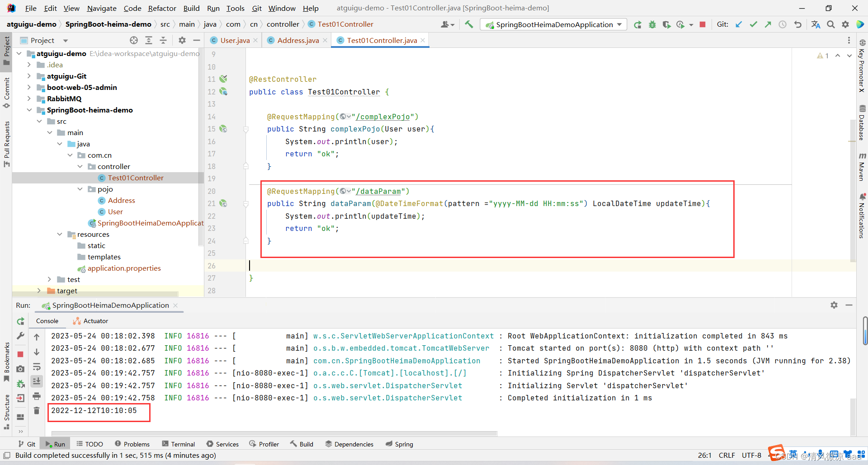Open the Translate icon in toolbar
This screenshot has height=465, width=868.
(x=816, y=24)
